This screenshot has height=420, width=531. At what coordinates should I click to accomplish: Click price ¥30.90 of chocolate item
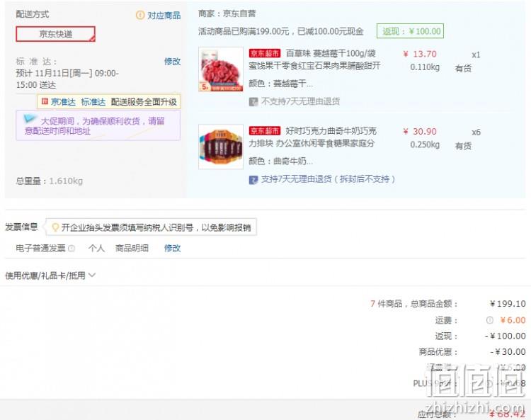420,132
